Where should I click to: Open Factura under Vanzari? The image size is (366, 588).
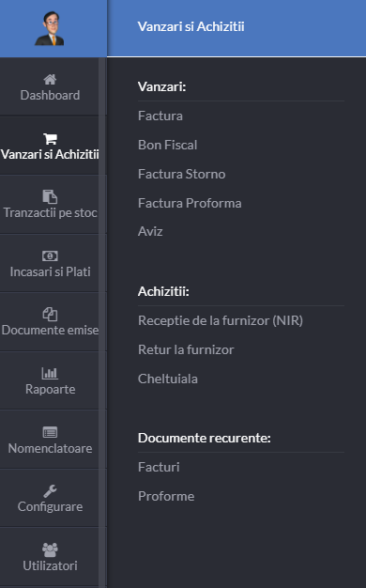click(x=160, y=116)
